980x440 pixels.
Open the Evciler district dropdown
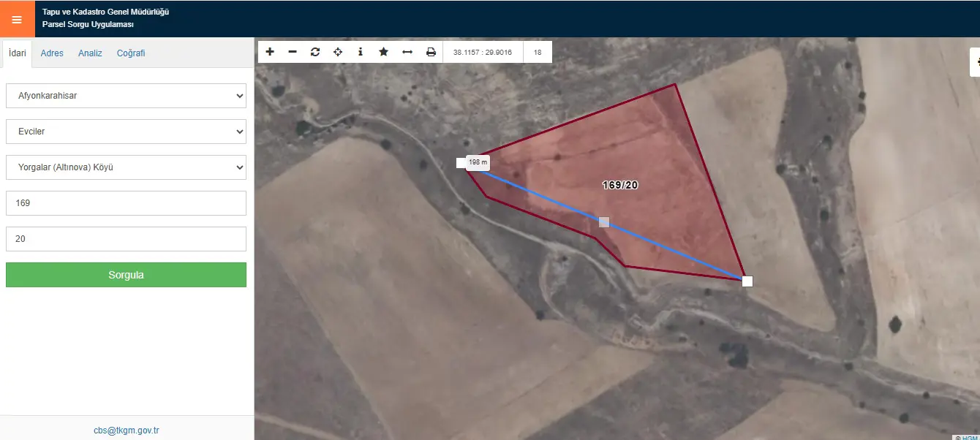pyautogui.click(x=126, y=132)
